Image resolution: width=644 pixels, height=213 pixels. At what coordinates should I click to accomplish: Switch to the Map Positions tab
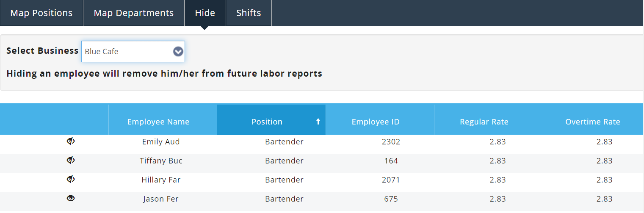(41, 13)
